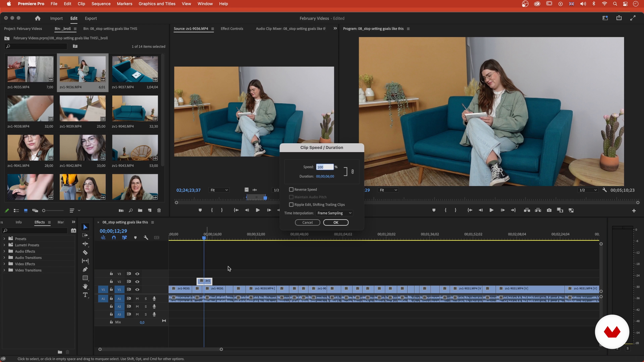The image size is (644, 362).
Task: Hide track V3 with the eye icon
Action: coord(137,274)
